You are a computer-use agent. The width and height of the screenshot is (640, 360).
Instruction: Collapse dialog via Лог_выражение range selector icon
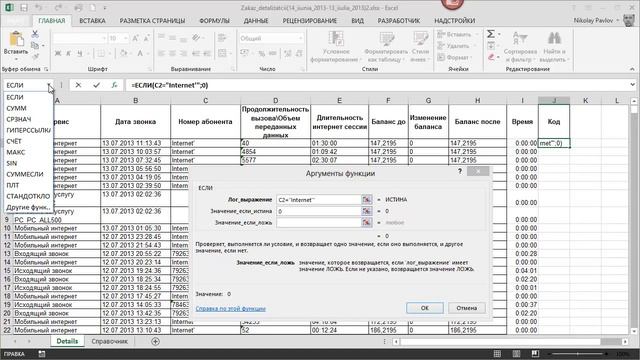click(x=367, y=200)
